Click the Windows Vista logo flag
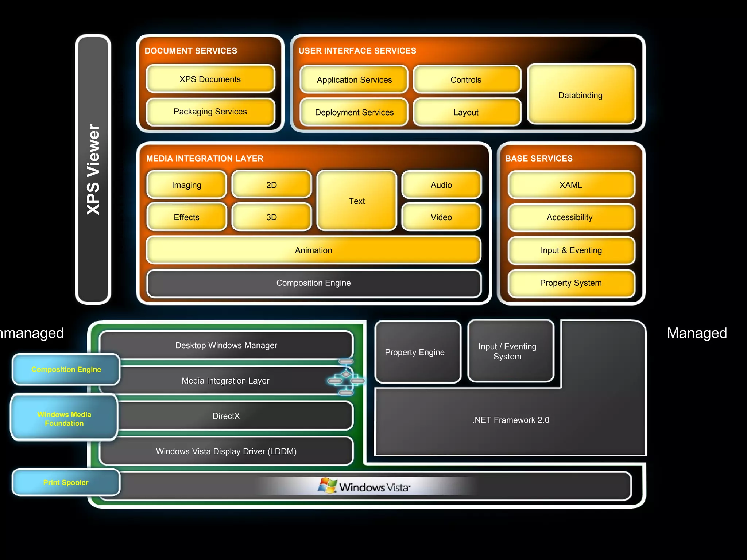 tap(327, 486)
